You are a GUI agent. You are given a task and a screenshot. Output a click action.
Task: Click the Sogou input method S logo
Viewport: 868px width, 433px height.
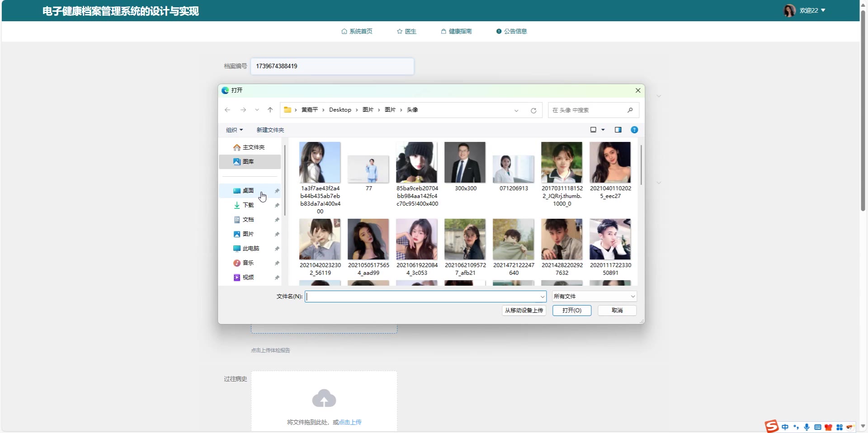772,426
